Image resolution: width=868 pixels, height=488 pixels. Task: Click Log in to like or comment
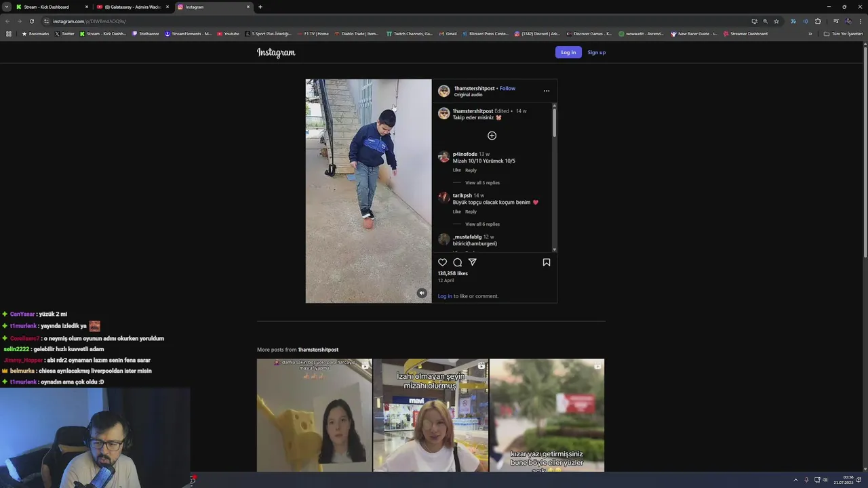(445, 296)
